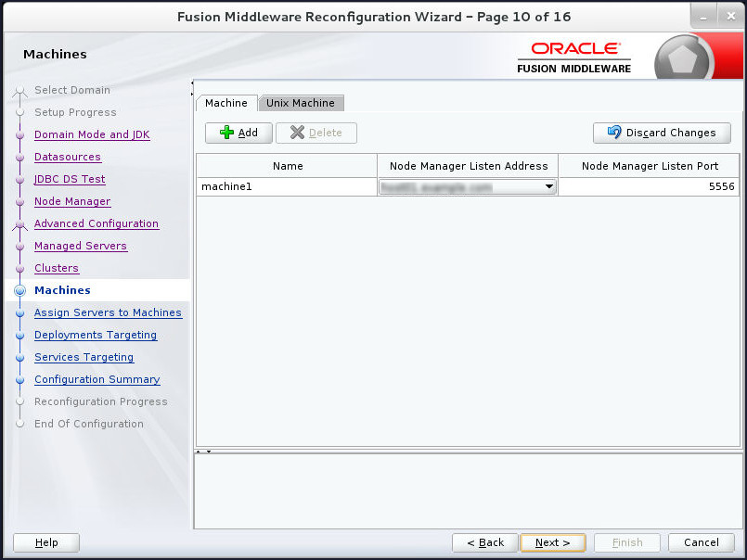Click the disabled Finish button
This screenshot has height=560, width=747.
tap(627, 542)
